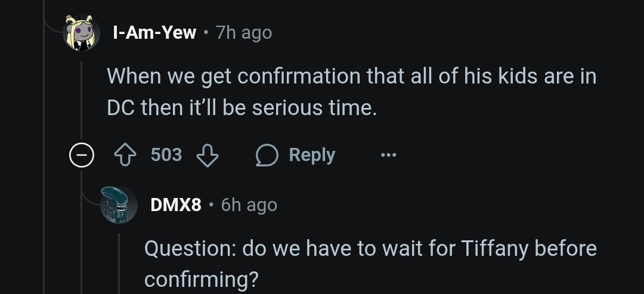Click the outermost left thread line
The width and height of the screenshot is (644, 294).
(44, 147)
